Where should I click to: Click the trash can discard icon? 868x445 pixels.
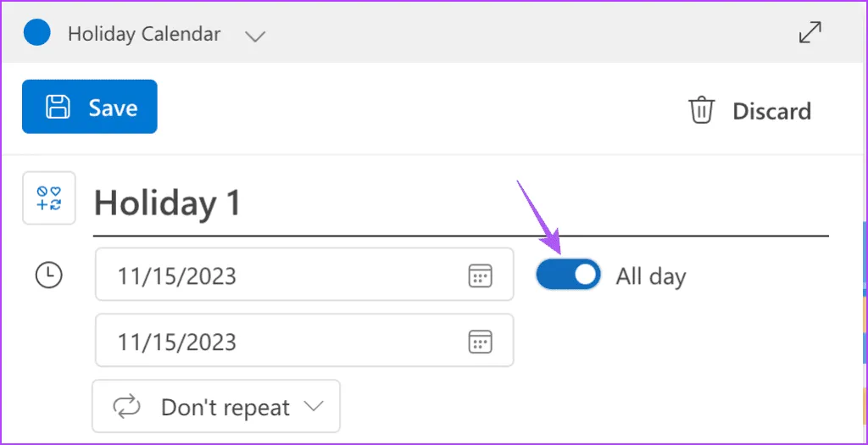pyautogui.click(x=702, y=111)
